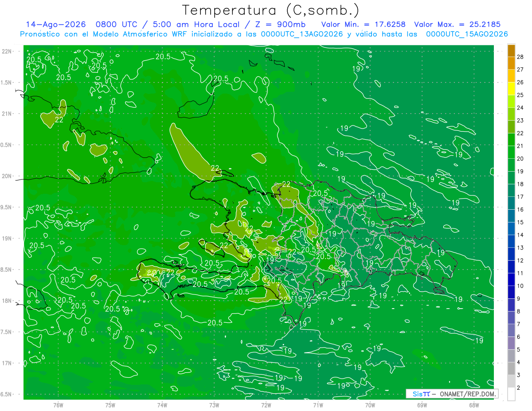This screenshot has width=532, height=411.
Task: Click the gold swatch between 26 and 27
Action: (511, 76)
